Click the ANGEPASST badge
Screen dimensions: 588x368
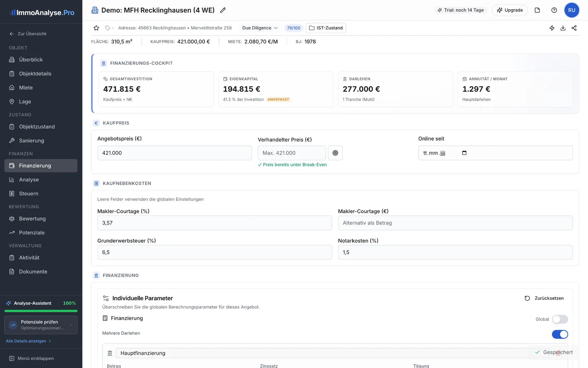[278, 99]
